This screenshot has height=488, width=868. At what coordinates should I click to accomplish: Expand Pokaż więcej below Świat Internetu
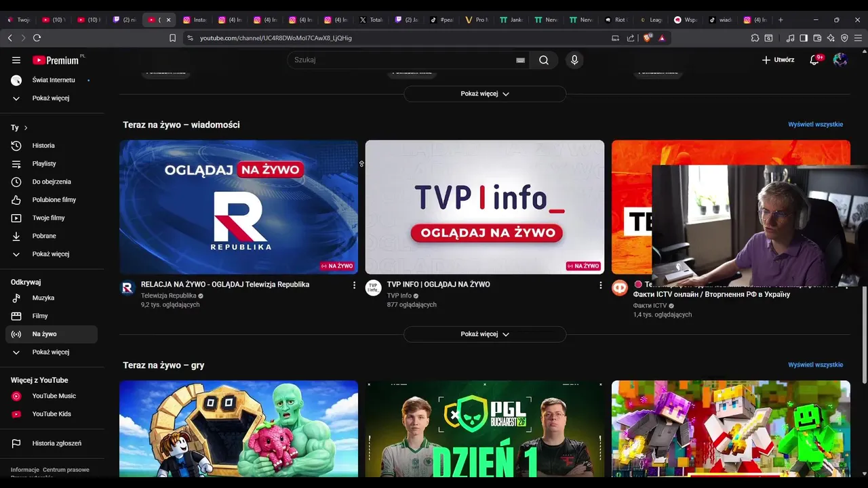(x=52, y=98)
